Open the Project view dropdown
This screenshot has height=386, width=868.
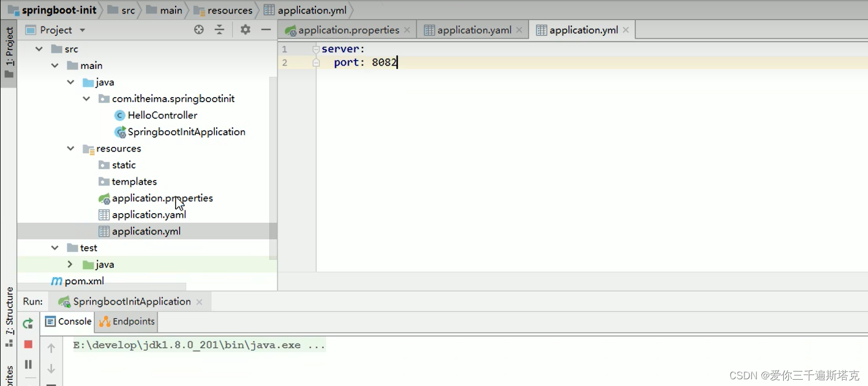pos(82,30)
